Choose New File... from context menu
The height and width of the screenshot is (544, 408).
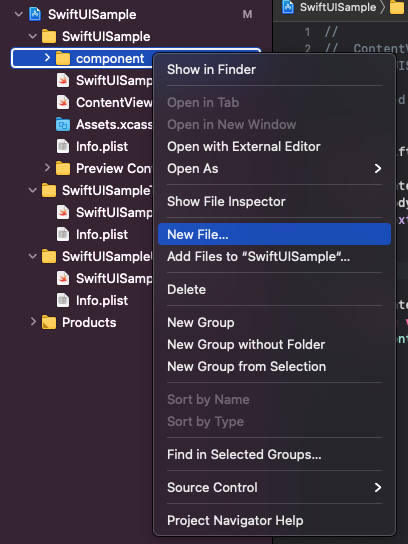(274, 234)
